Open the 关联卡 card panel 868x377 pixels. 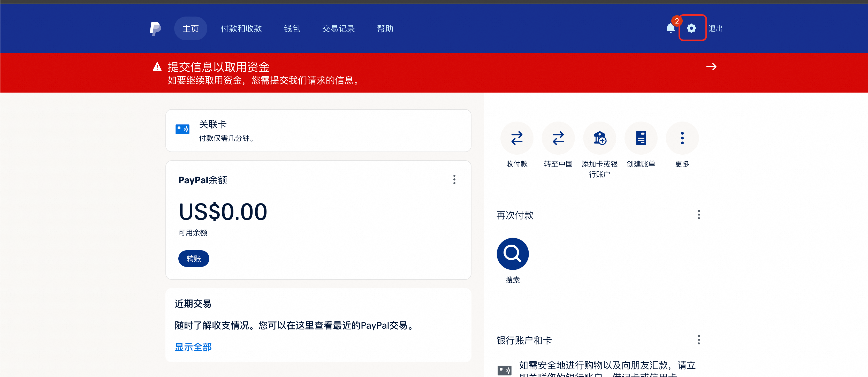[318, 131]
